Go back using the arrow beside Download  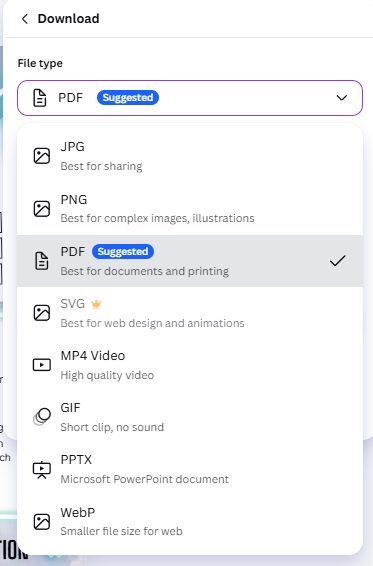coord(25,19)
